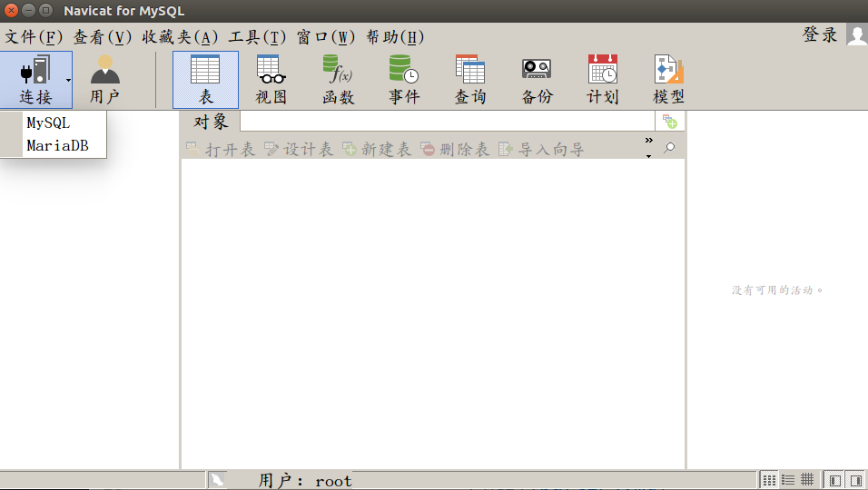Select the Table (表) toolbar icon

[205, 79]
